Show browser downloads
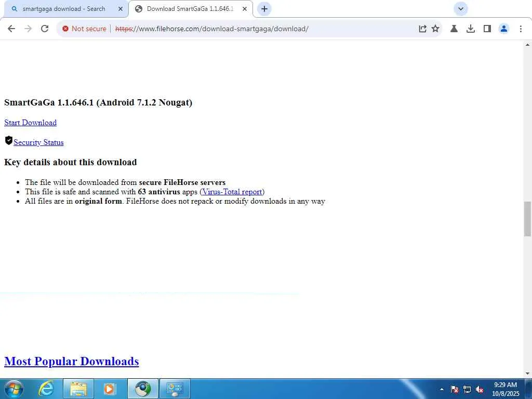Image resolution: width=532 pixels, height=399 pixels. (x=471, y=29)
